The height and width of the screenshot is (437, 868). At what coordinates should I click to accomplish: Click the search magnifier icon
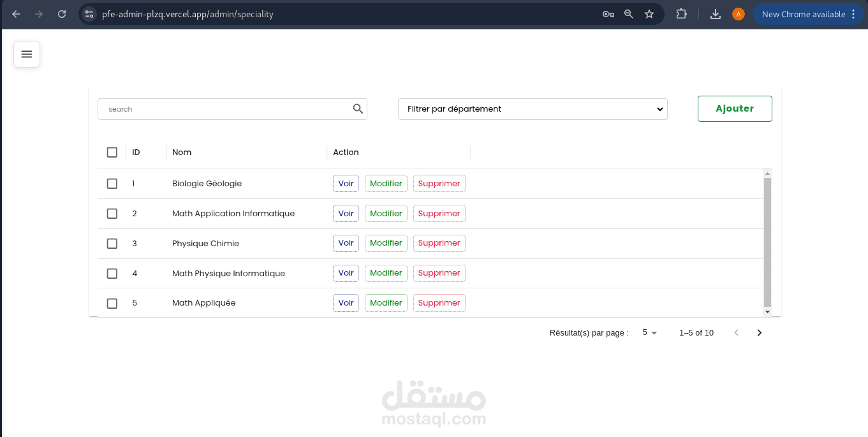[x=358, y=108]
